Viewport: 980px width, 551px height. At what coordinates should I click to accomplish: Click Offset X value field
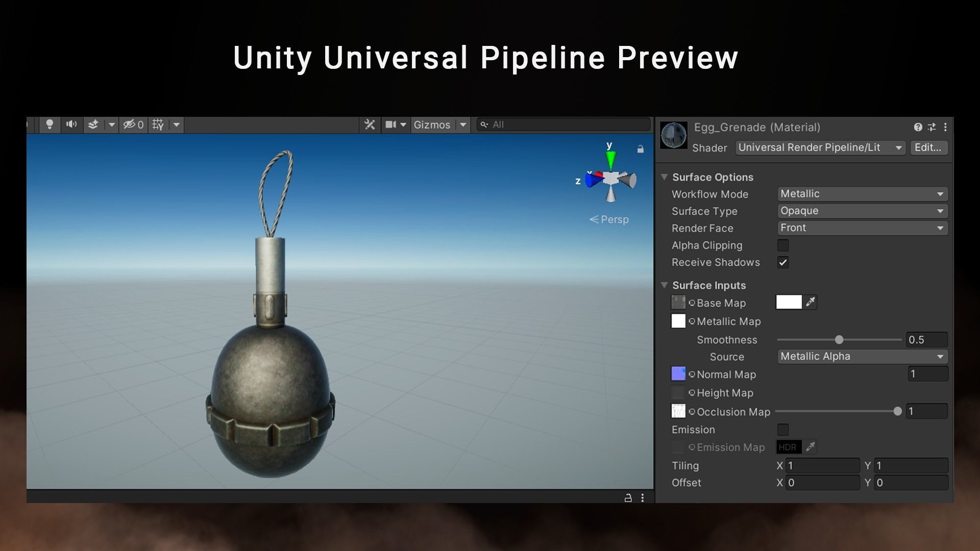823,483
